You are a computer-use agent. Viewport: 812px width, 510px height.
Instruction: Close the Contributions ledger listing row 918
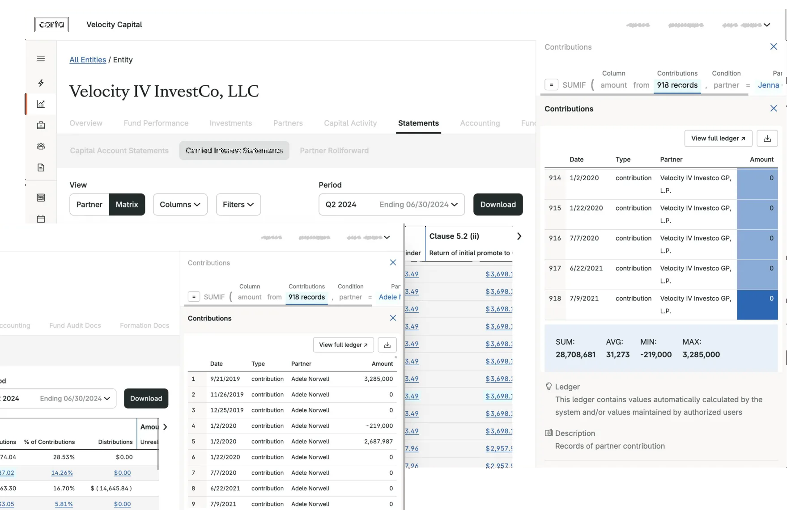point(774,108)
